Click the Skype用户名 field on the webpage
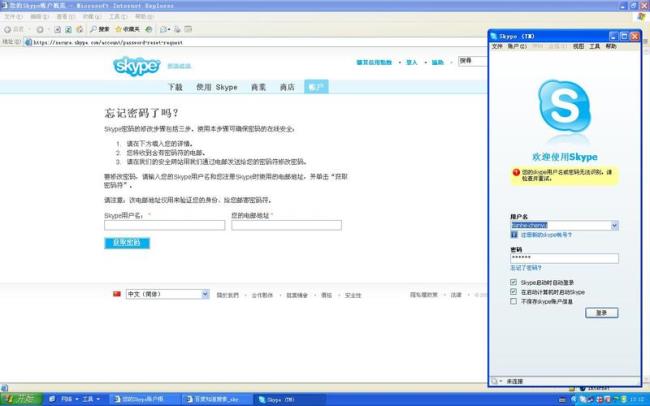650x406 pixels. click(x=165, y=225)
